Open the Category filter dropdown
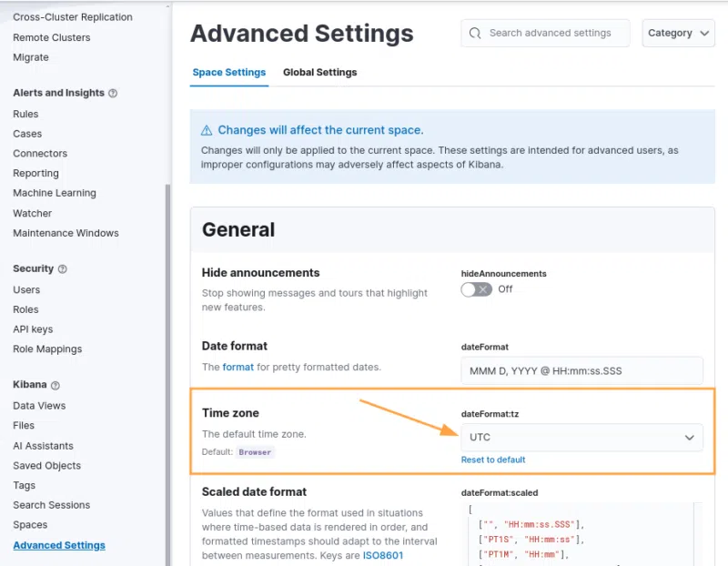 pos(678,33)
